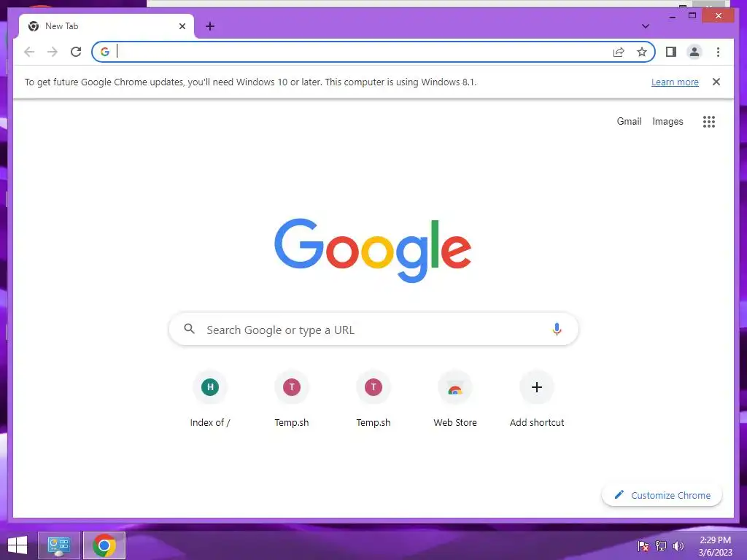Viewport: 747px width, 560px height.
Task: Reload the current page
Action: [76, 52]
